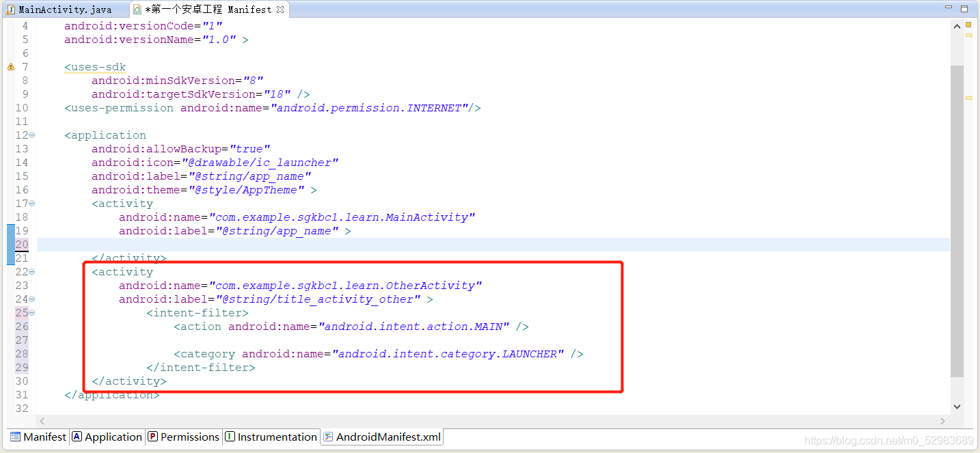980x453 pixels.
Task: Click the android:versionCode="1" line
Action: coord(144,26)
